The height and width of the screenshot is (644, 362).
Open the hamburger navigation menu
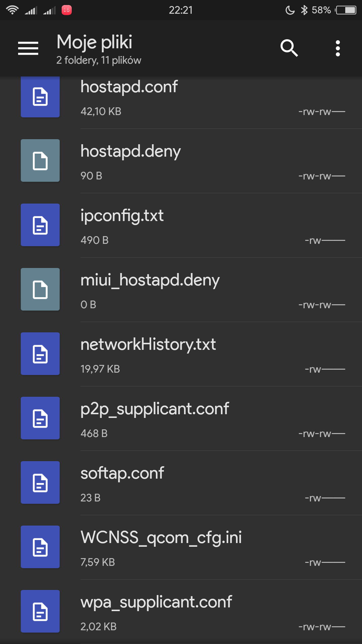tap(28, 48)
